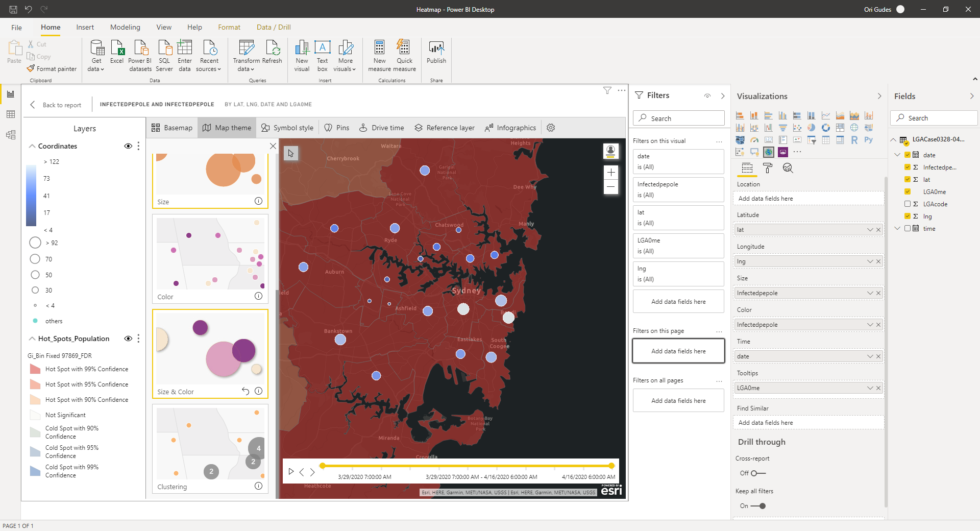The width and height of the screenshot is (980, 531).
Task: Open Format paint roller pane
Action: 768,168
